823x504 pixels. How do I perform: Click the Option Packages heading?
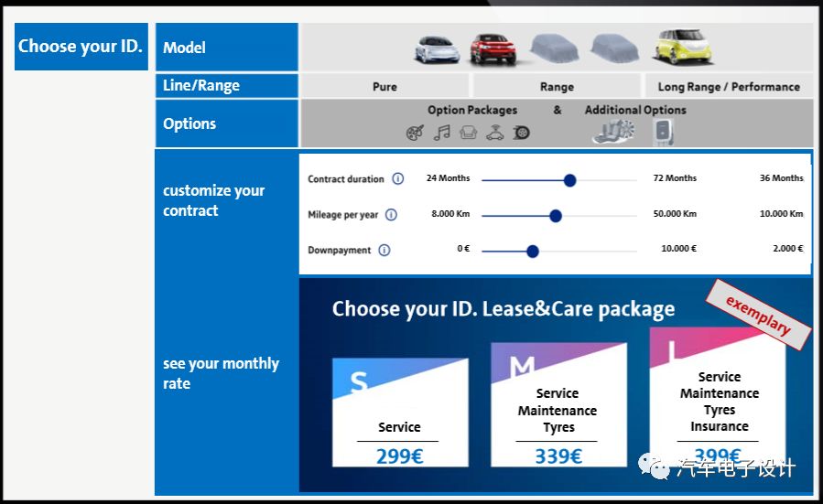tap(472, 110)
